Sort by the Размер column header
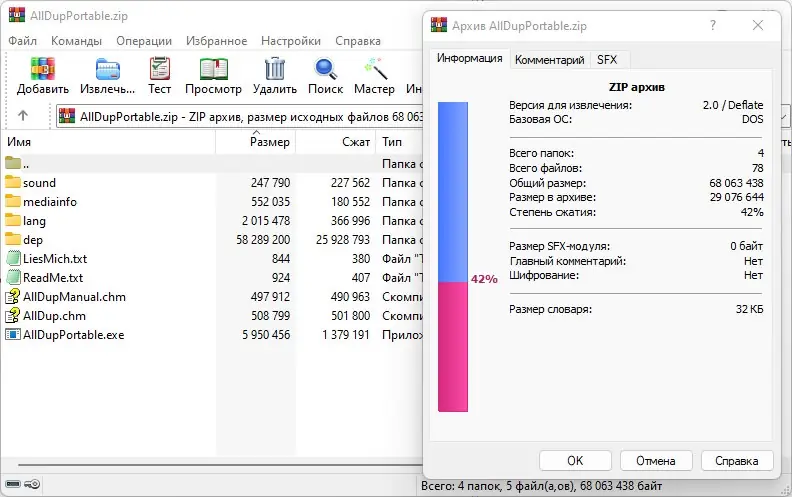This screenshot has width=792, height=497. coord(256,142)
